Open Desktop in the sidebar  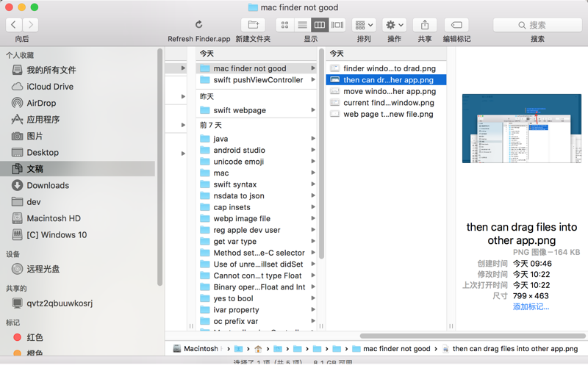[78, 153]
